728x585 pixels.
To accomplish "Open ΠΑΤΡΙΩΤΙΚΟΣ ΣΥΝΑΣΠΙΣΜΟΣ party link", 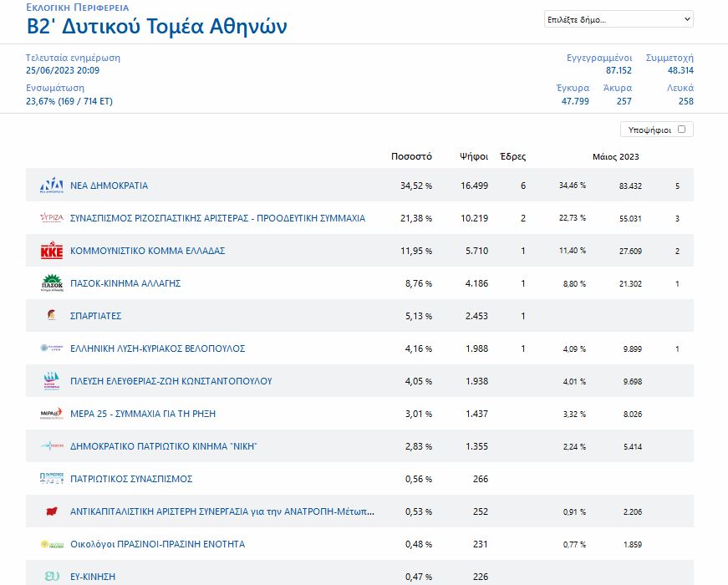I will (131, 479).
